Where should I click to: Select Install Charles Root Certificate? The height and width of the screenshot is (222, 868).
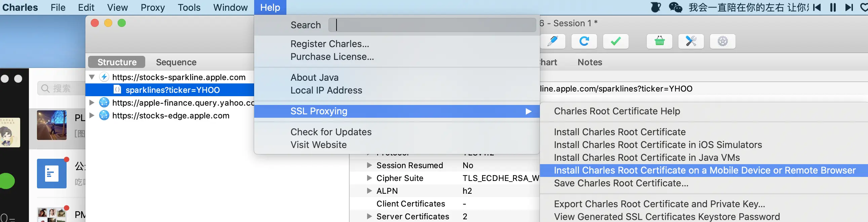pyautogui.click(x=704, y=132)
